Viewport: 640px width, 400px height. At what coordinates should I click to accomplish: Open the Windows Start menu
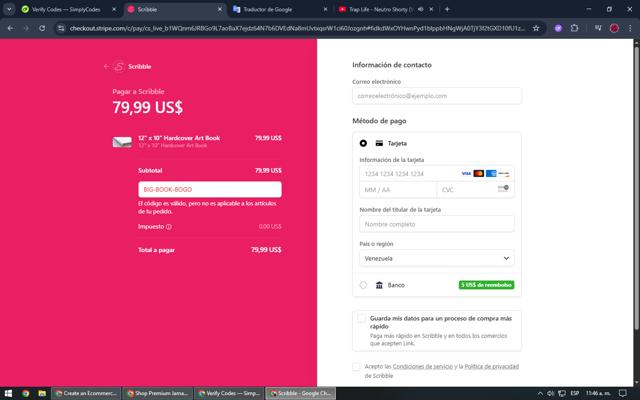pos(8,393)
